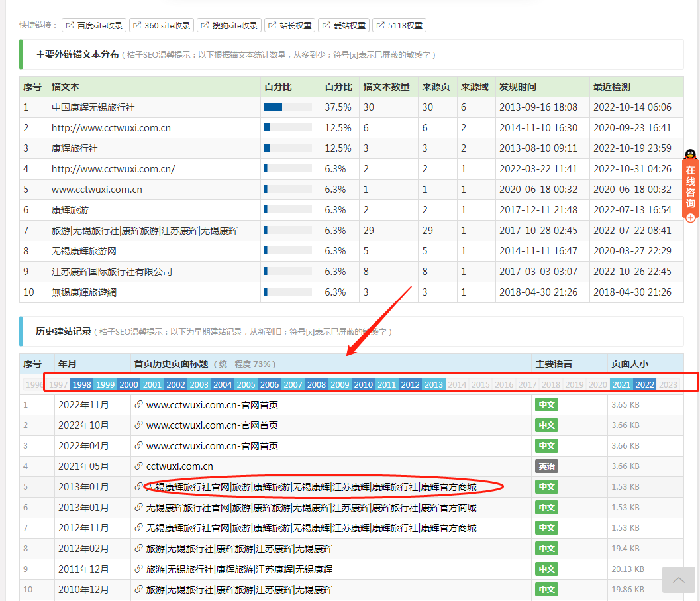Choose year 2008 in the timeline bar
The height and width of the screenshot is (601, 700).
[317, 384]
